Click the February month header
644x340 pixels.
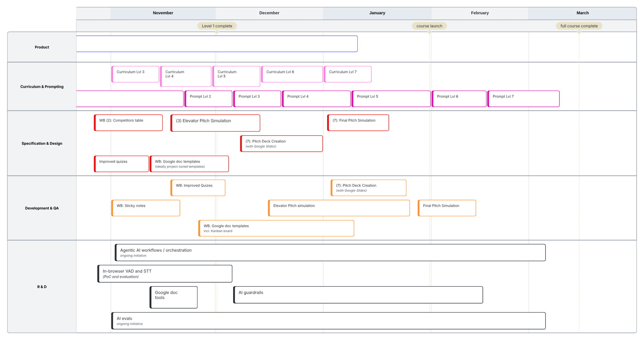[480, 13]
